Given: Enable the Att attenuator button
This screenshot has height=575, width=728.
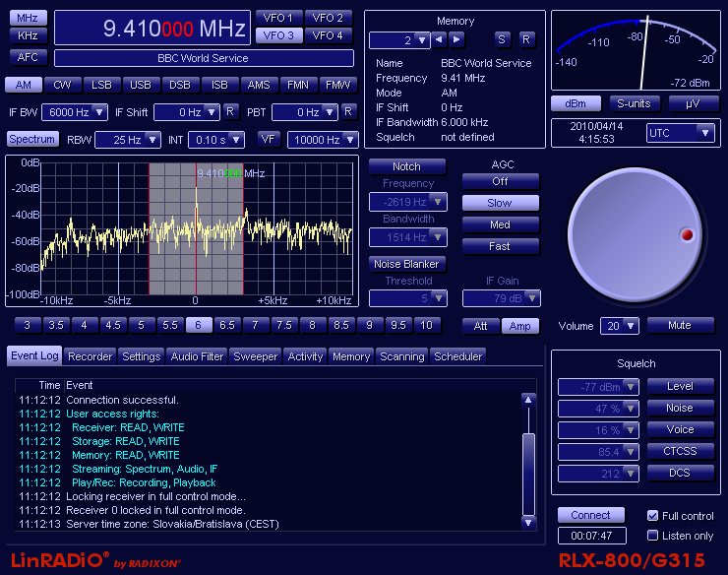Looking at the screenshot, I should pos(480,326).
